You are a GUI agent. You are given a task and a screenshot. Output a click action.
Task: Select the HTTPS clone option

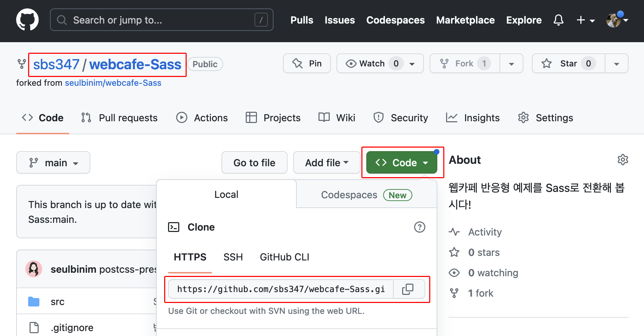[190, 257]
